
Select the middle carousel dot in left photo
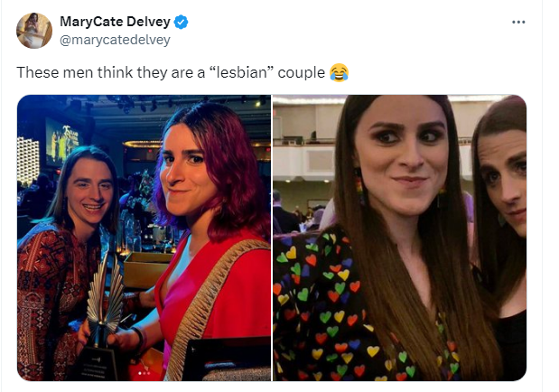click(144, 373)
